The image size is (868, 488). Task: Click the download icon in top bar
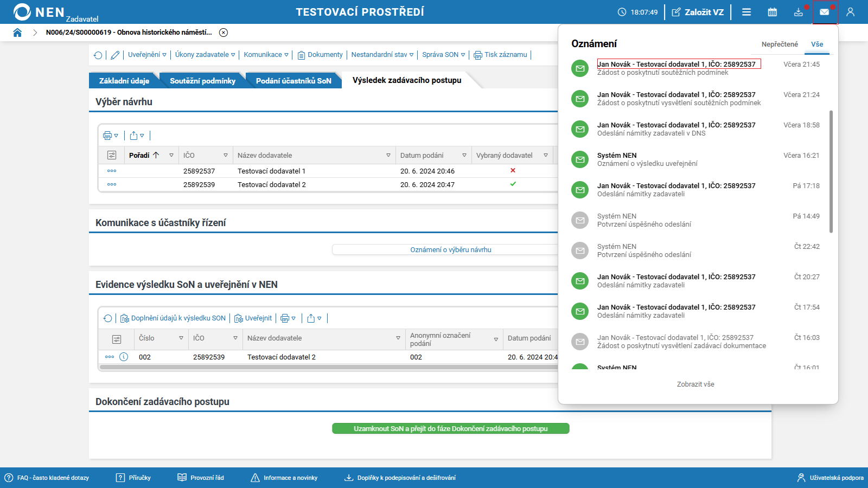[798, 12]
